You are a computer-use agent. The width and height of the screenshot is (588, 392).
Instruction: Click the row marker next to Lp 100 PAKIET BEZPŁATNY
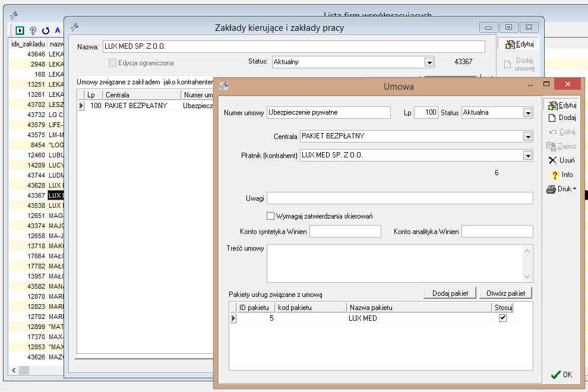81,105
